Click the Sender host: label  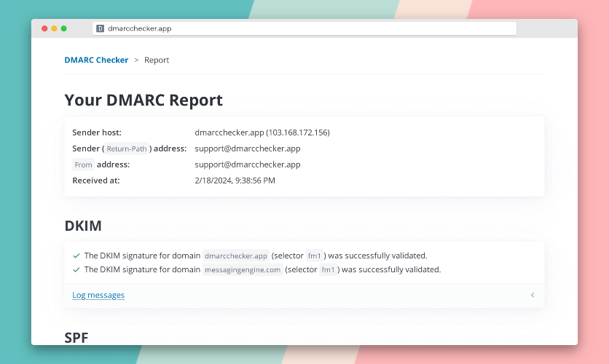coord(97,132)
